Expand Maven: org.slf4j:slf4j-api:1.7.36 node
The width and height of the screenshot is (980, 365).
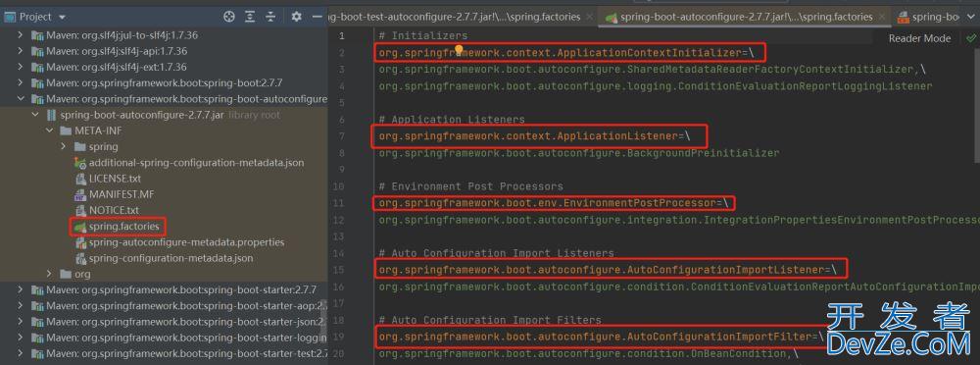pos(21,51)
